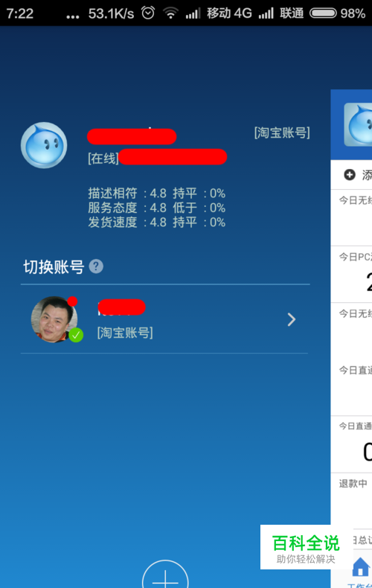Tap the alarm clock status bar icon
Image resolution: width=372 pixels, height=588 pixels.
[x=148, y=13]
